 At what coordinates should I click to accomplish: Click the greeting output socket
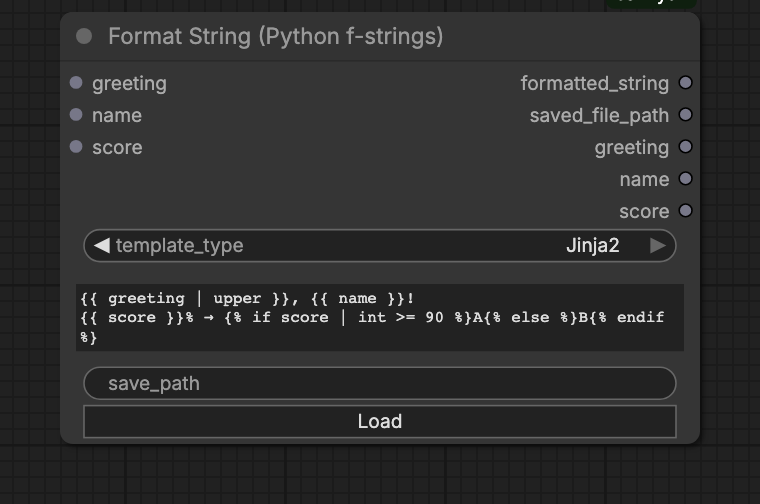pos(685,147)
